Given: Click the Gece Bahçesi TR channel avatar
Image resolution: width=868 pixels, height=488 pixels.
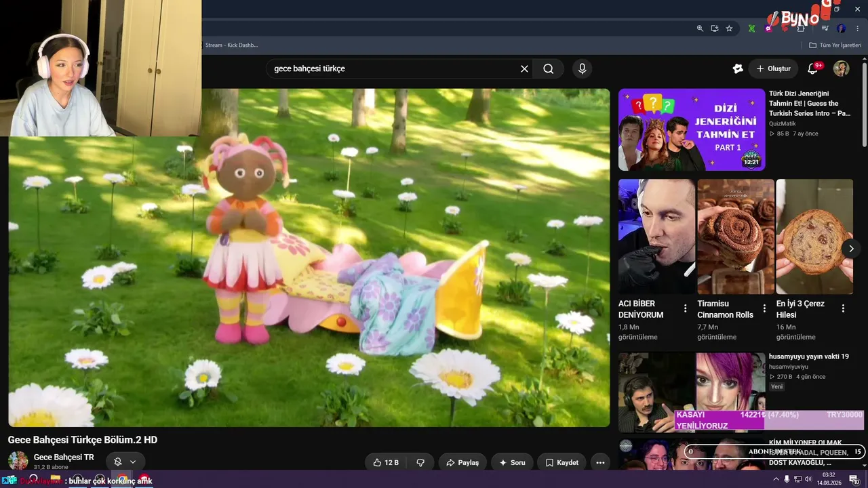Looking at the screenshot, I should 18,461.
